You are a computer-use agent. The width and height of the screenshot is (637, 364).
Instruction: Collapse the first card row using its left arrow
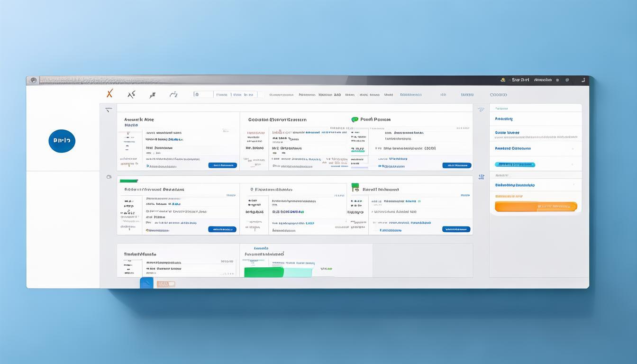point(109,110)
